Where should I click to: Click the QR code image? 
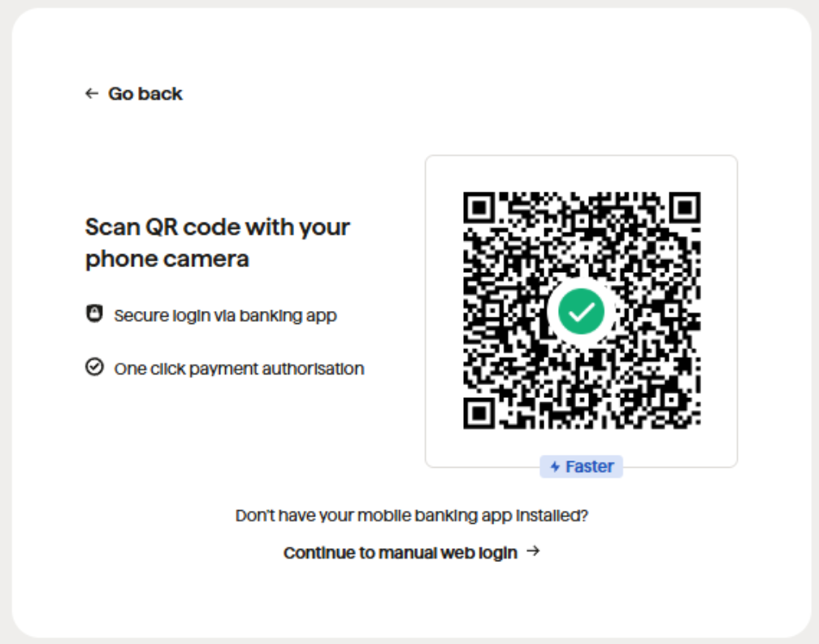[x=582, y=310]
